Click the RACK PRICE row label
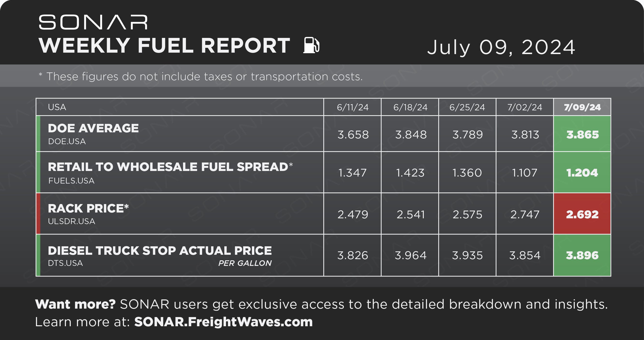644x340 pixels. coord(88,208)
